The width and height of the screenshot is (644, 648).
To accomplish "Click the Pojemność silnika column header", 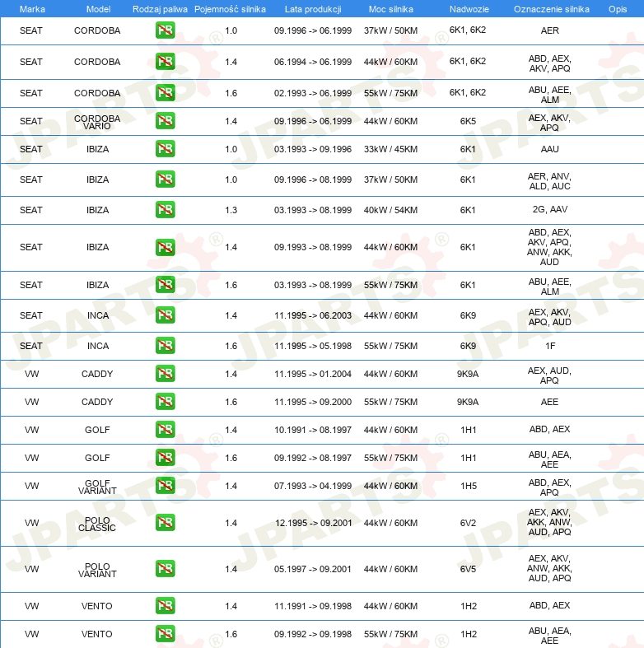I will 231,9.
